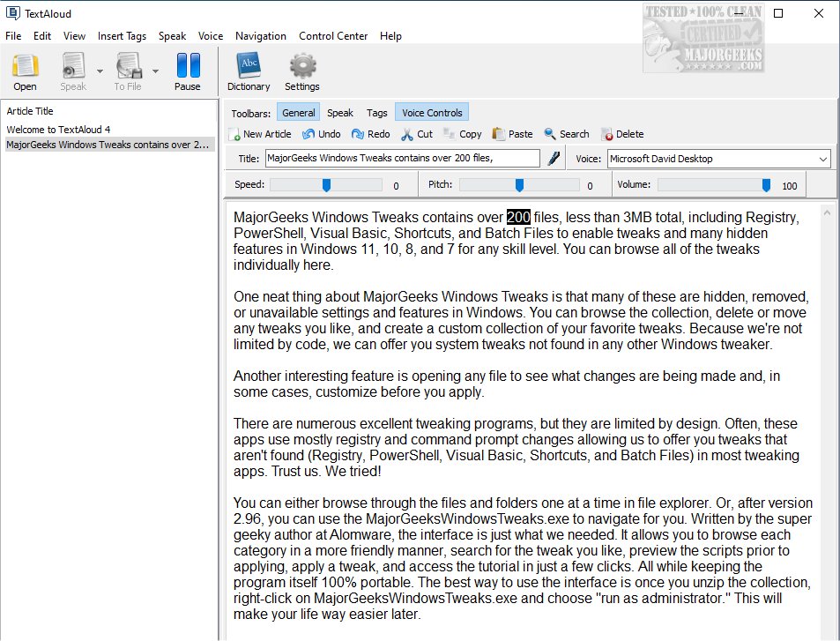Image resolution: width=840 pixels, height=641 pixels.
Task: Toggle the Tags toolbar
Action: pyautogui.click(x=377, y=113)
